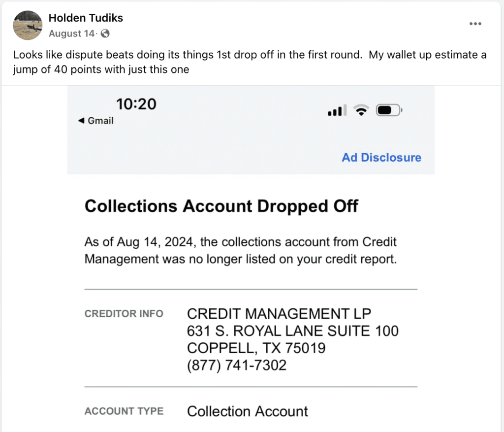
Task: Click the phone number (877) 741-7302
Action: pyautogui.click(x=237, y=365)
